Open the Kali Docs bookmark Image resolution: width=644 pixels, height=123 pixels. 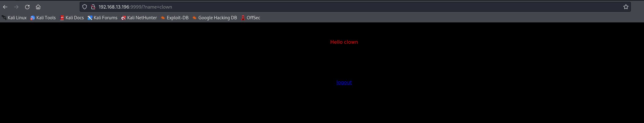(72, 18)
